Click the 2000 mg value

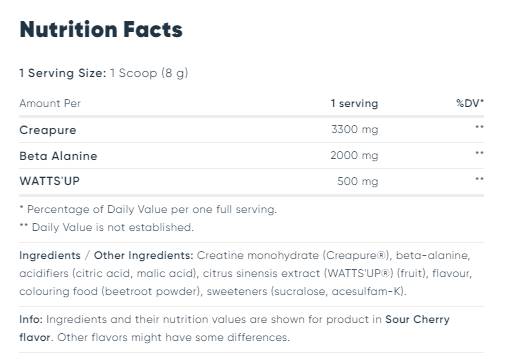click(x=354, y=155)
